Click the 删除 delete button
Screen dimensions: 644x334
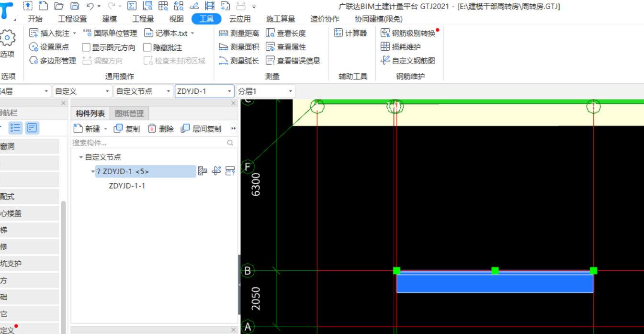click(160, 129)
